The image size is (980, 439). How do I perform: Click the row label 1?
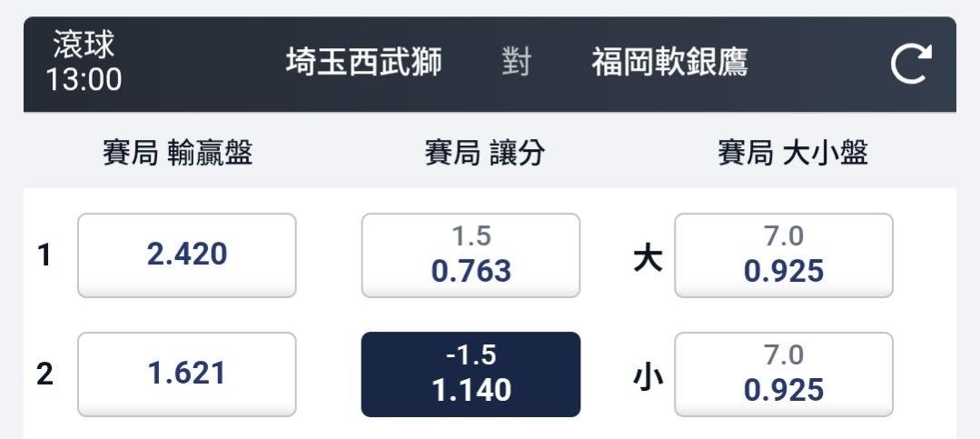(43, 255)
